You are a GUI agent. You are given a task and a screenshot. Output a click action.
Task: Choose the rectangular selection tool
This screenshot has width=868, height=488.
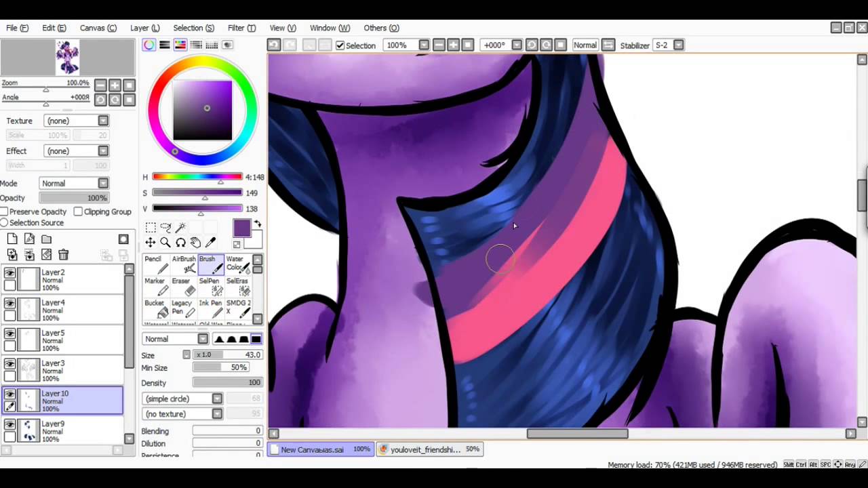point(151,228)
